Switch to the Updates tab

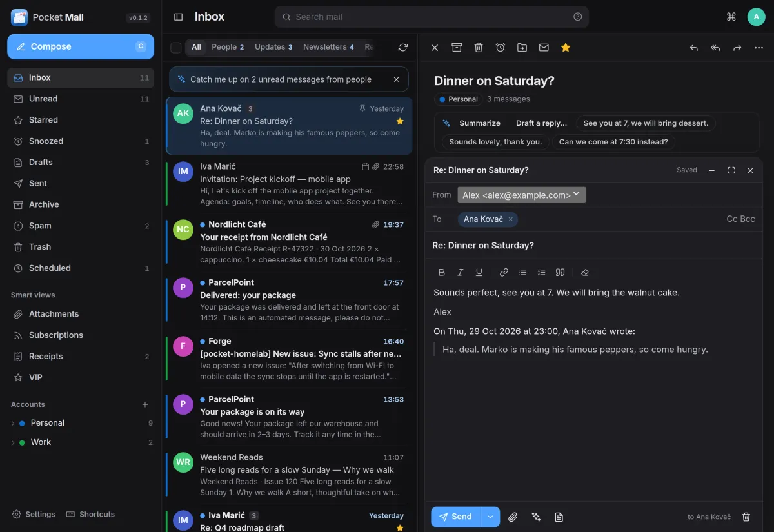coord(273,47)
